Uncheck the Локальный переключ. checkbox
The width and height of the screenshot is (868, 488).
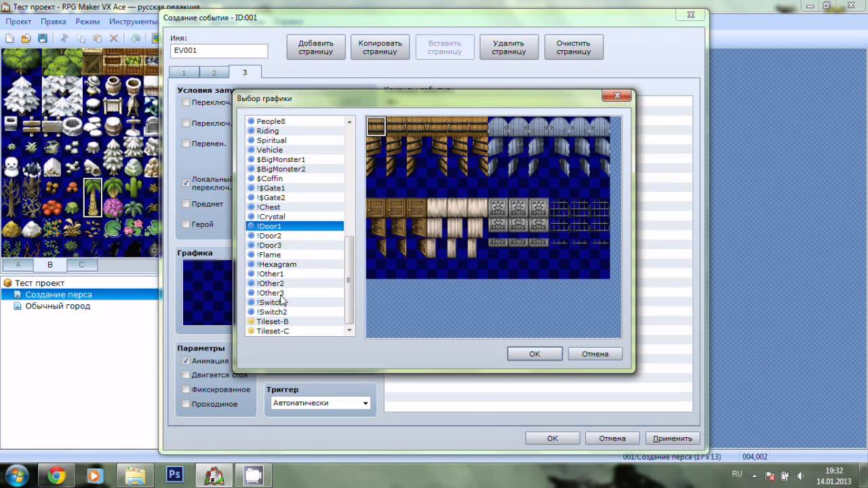point(186,182)
